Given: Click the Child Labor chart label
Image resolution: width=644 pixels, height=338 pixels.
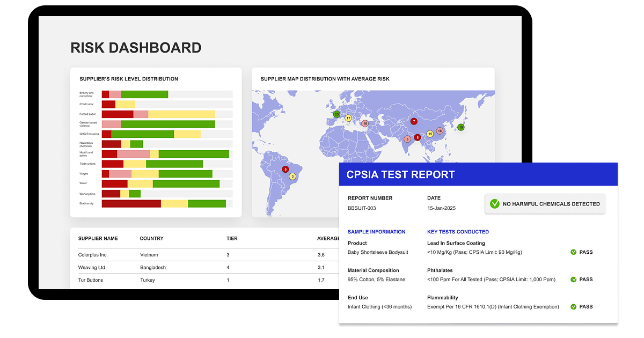Looking at the screenshot, I should click(x=87, y=104).
